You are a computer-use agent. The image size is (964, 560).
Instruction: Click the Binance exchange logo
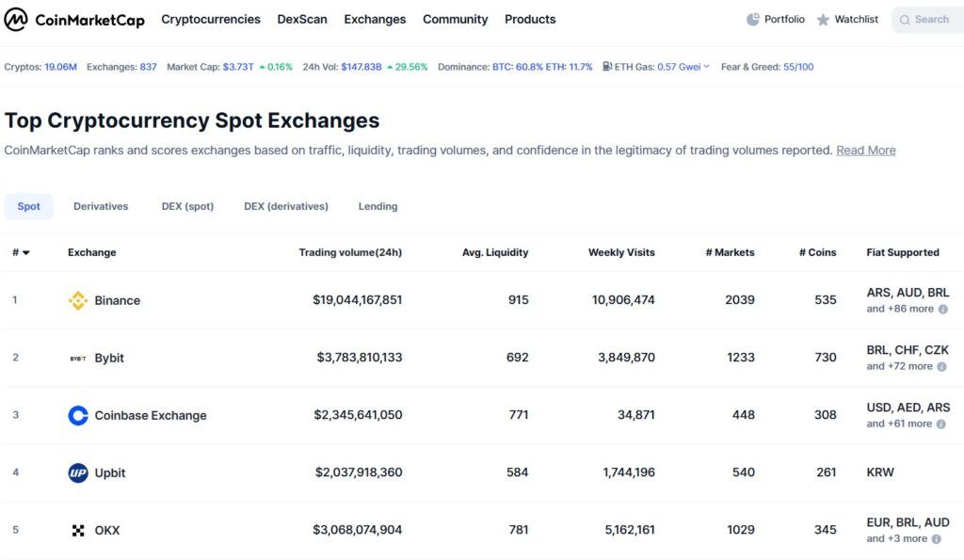pos(78,300)
